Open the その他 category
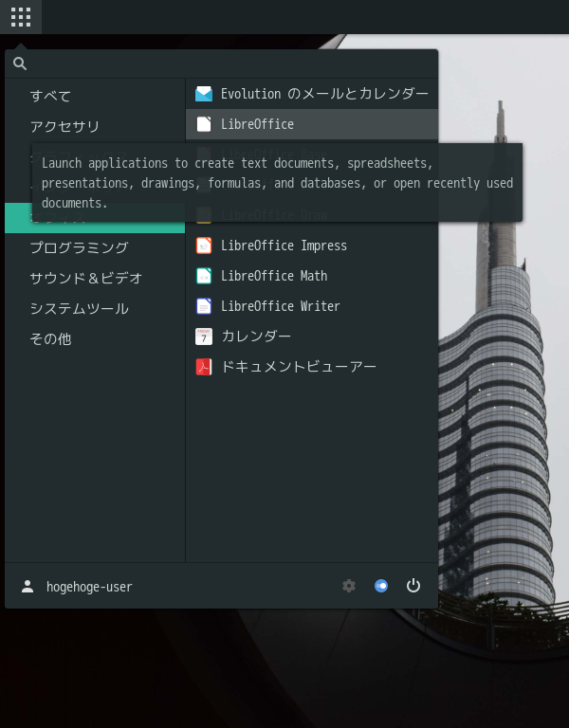569x728 pixels. click(x=95, y=339)
